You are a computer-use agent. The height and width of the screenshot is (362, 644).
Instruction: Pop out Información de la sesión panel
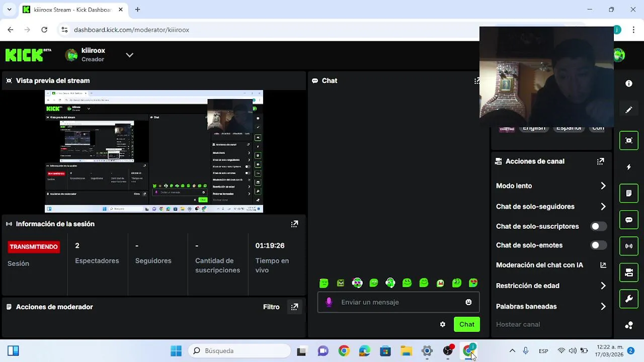pos(294,224)
